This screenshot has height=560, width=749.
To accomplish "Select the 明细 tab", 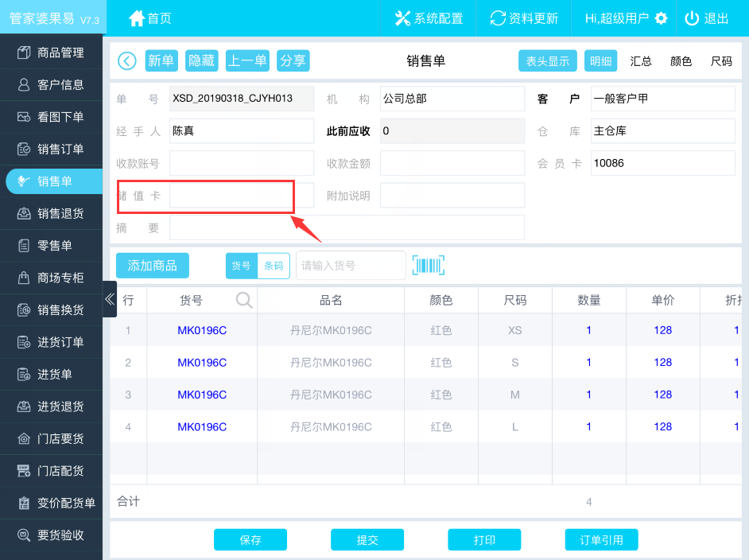I will [x=600, y=60].
